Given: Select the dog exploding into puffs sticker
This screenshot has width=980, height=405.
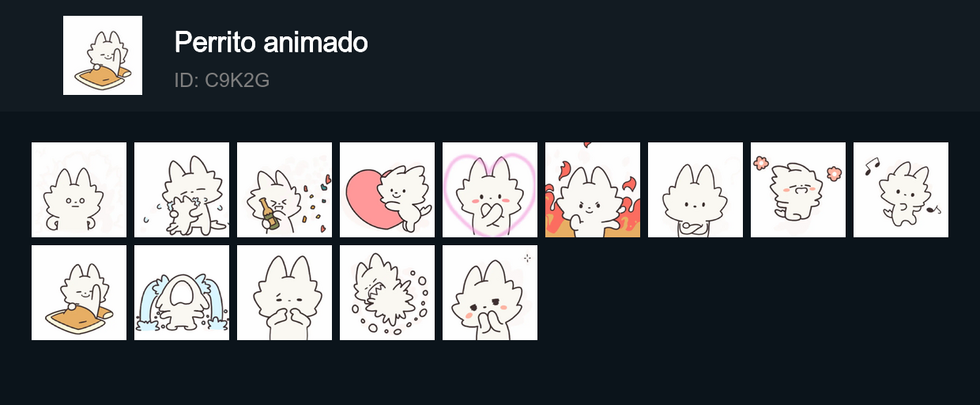Looking at the screenshot, I should [x=387, y=293].
